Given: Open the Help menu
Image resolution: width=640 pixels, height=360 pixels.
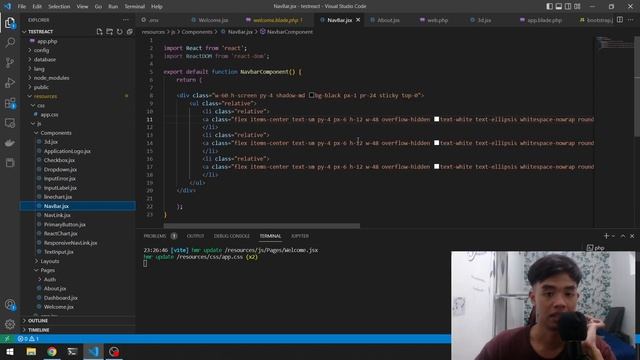Looking at the screenshot, I should click(157, 6).
